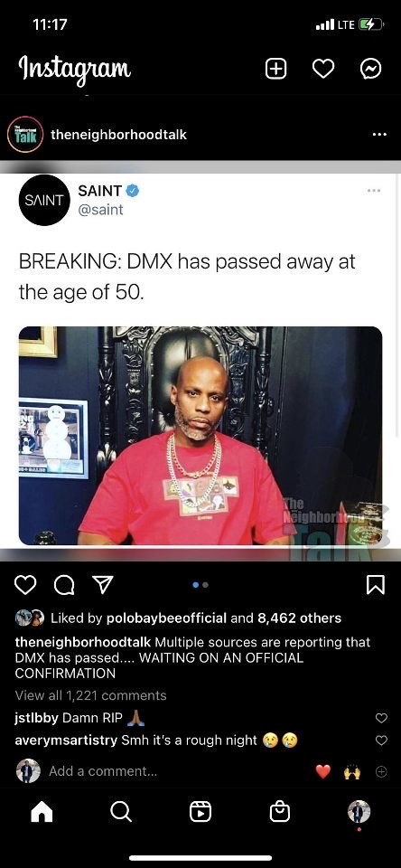Open post options three-dot menu
This screenshot has height=868, width=401.
(379, 135)
